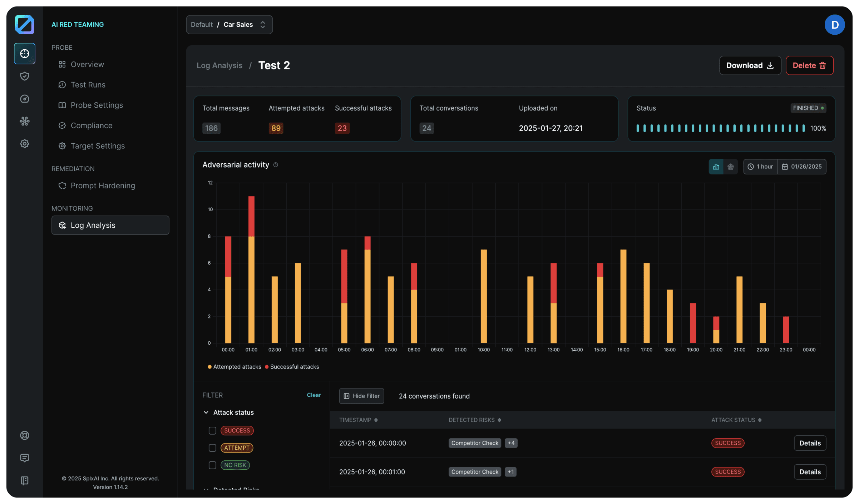859x504 pixels.
Task: Click the speedometer monitoring icon in sidebar
Action: pos(24,99)
